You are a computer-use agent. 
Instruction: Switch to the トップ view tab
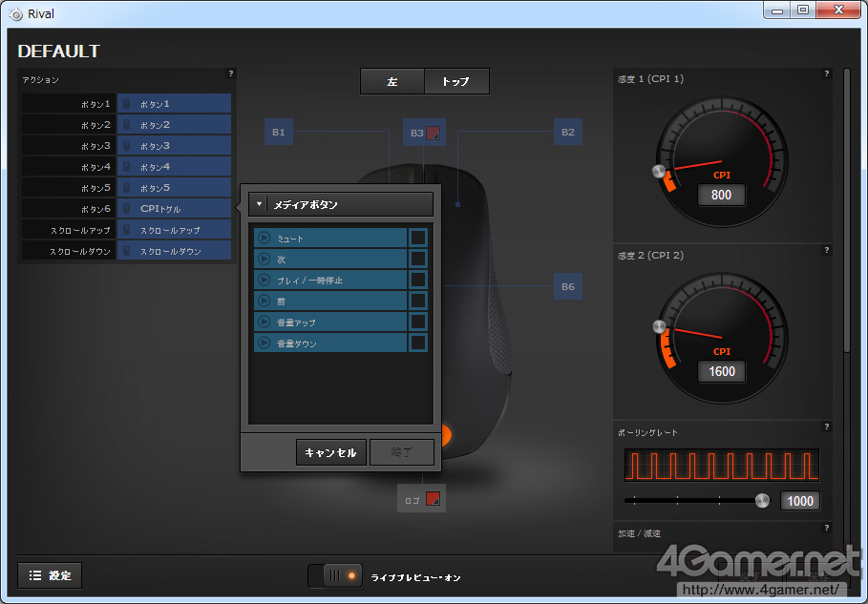(x=456, y=81)
